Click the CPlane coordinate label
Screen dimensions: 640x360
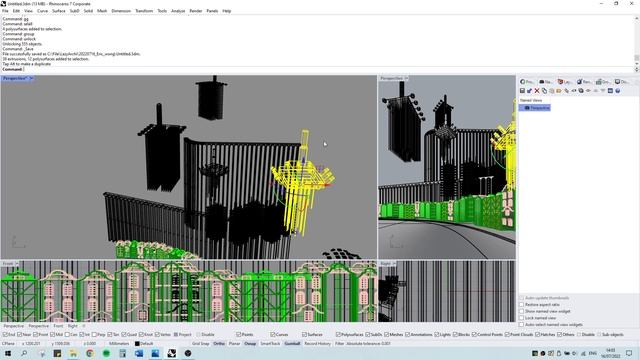(x=8, y=344)
